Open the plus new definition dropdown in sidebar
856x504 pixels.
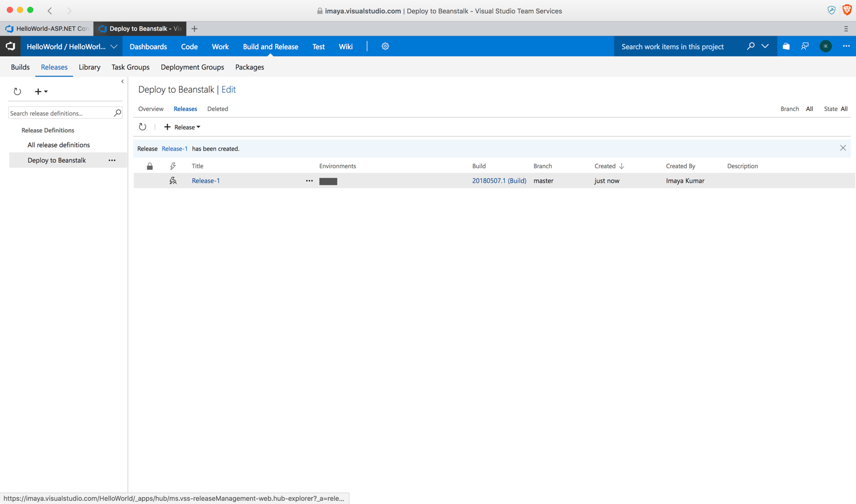click(41, 91)
